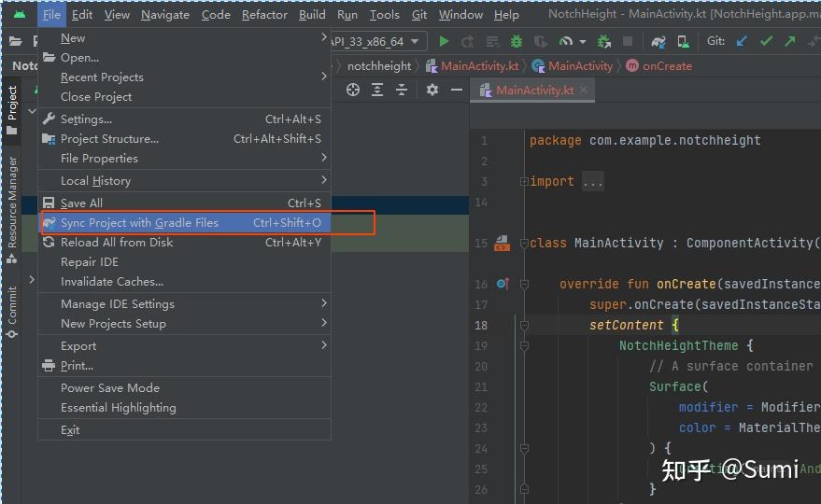Screen dimensions: 821x504
Task: Click the Git Commit checkmark icon
Action: tap(766, 41)
